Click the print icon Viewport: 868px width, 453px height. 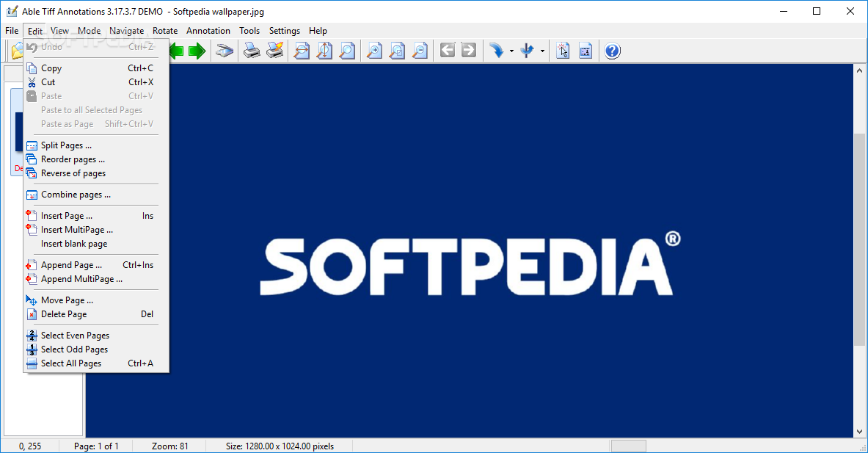252,51
